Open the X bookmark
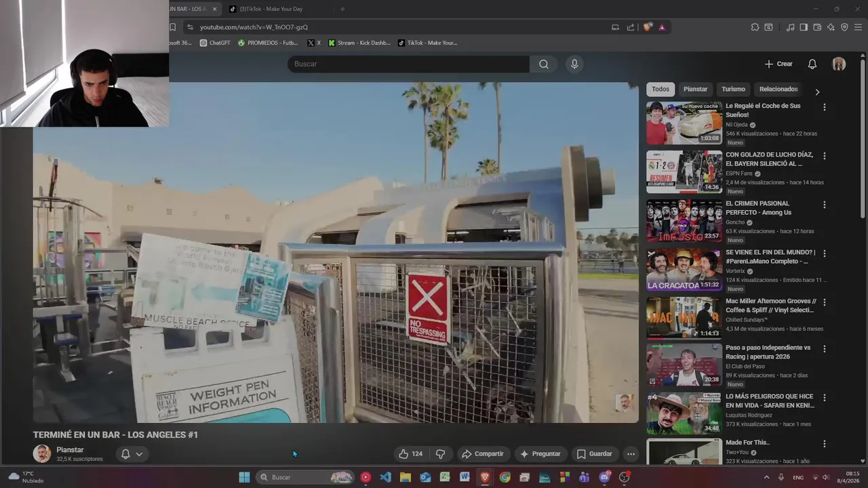This screenshot has height=488, width=868. tap(314, 43)
